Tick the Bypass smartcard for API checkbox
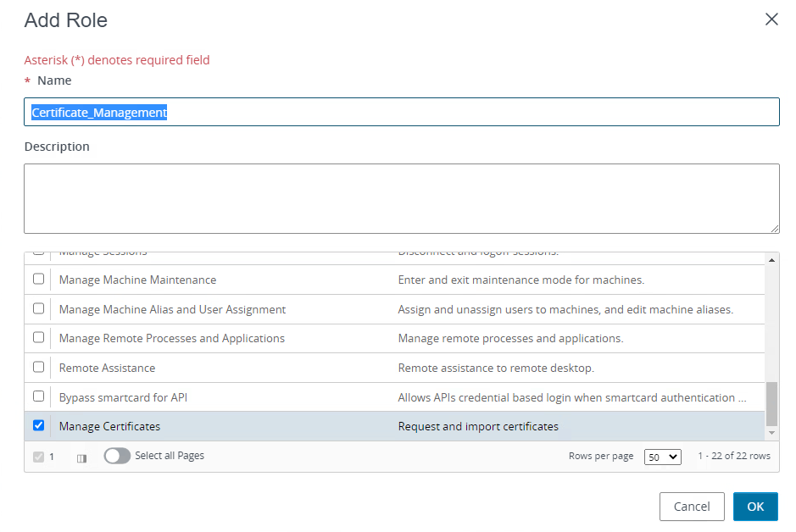Screen dimensions: 796x532 (x=39, y=396)
